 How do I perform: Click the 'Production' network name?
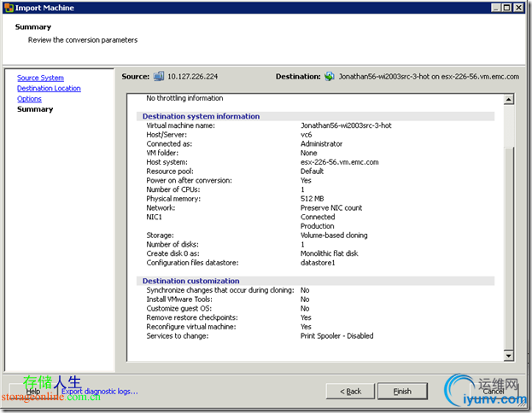click(x=317, y=226)
